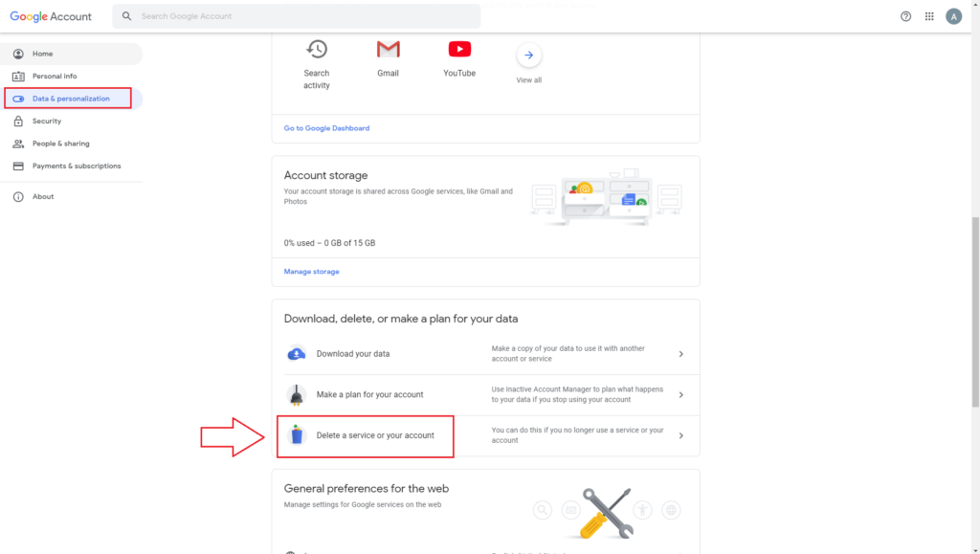This screenshot has height=554, width=980.
Task: Click the View all label
Action: pos(528,80)
